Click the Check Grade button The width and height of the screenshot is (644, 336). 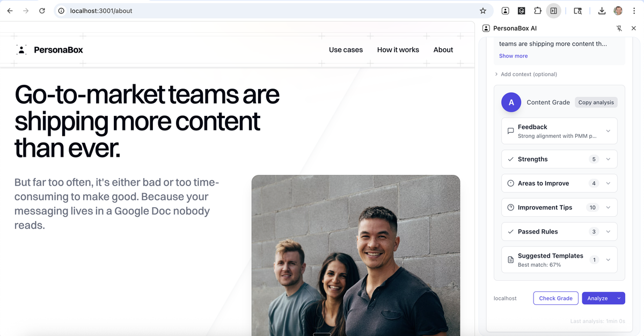click(555, 298)
